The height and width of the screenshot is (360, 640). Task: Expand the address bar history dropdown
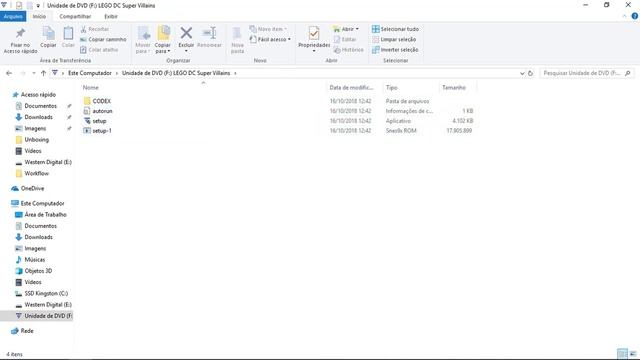point(522,73)
